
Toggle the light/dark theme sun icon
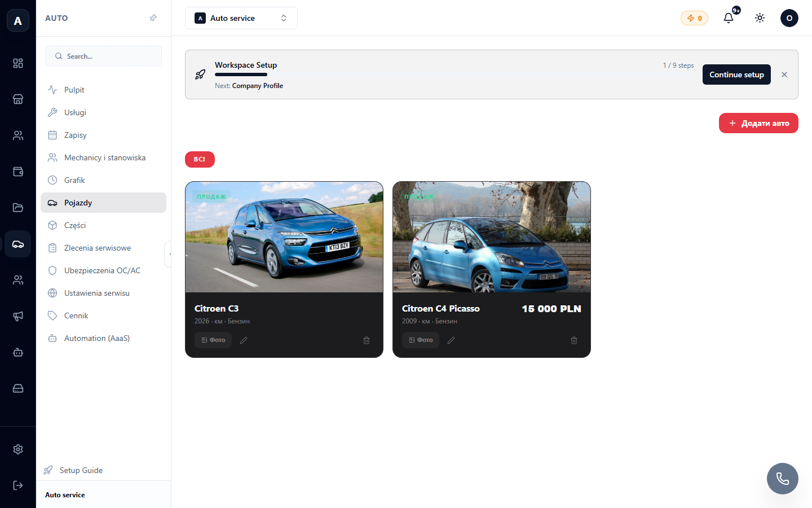click(x=760, y=18)
